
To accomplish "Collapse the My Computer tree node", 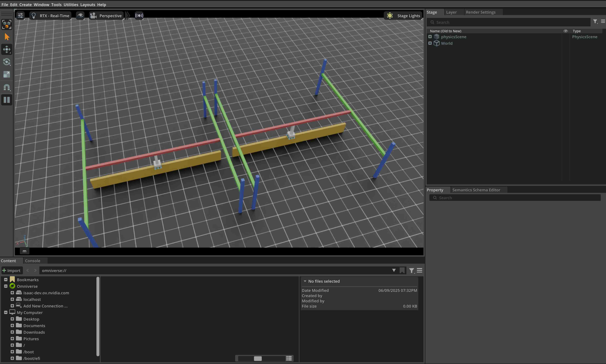I will [6, 312].
